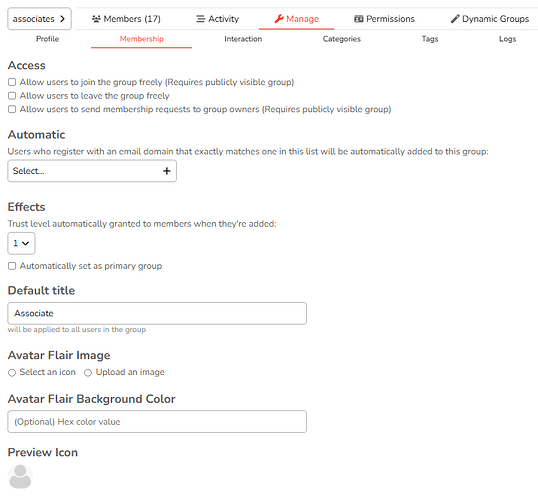The width and height of the screenshot is (538, 500).
Task: Open the Profile sub-tab
Action: click(48, 39)
